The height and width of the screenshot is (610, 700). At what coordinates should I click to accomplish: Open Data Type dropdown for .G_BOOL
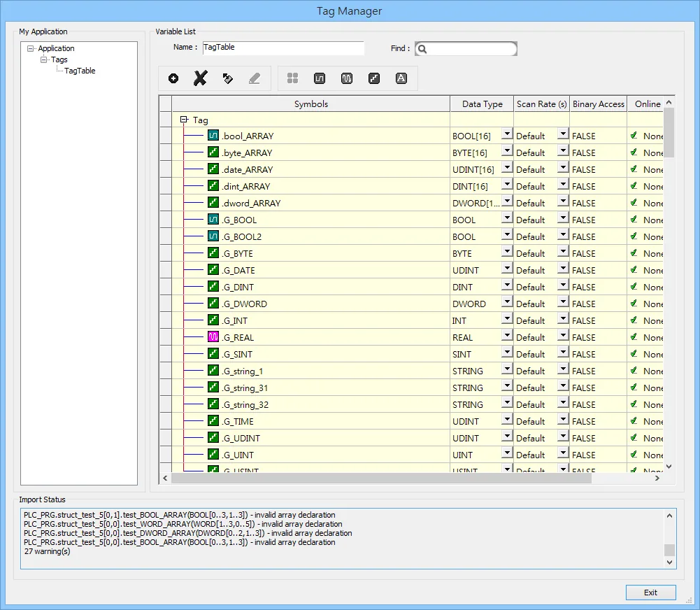507,218
